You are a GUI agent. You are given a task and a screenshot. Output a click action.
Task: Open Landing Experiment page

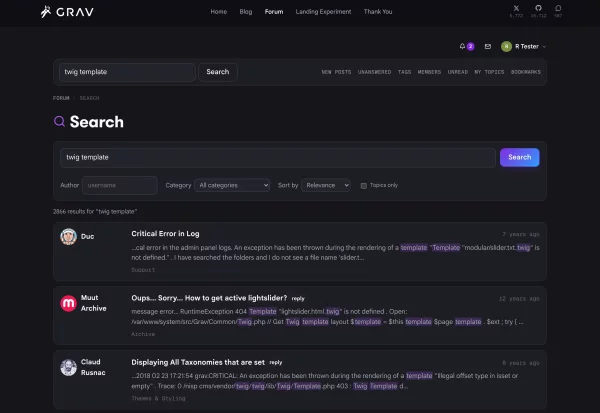tap(323, 12)
